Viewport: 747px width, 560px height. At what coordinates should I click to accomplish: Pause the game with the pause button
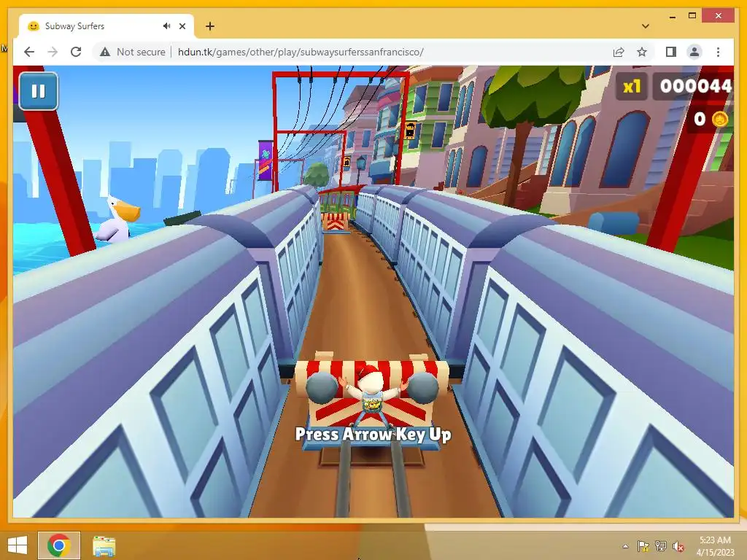tap(39, 91)
